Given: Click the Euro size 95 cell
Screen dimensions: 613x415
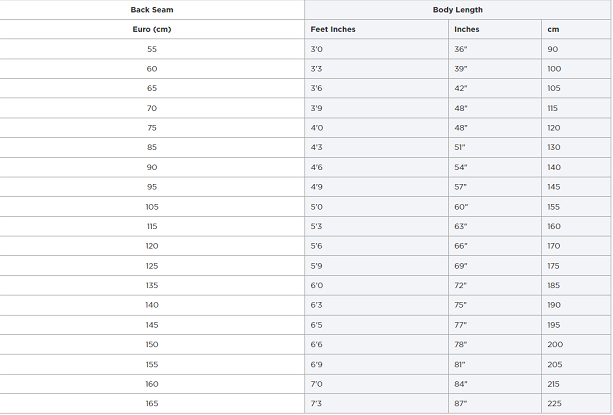Looking at the screenshot, I should (152, 187).
